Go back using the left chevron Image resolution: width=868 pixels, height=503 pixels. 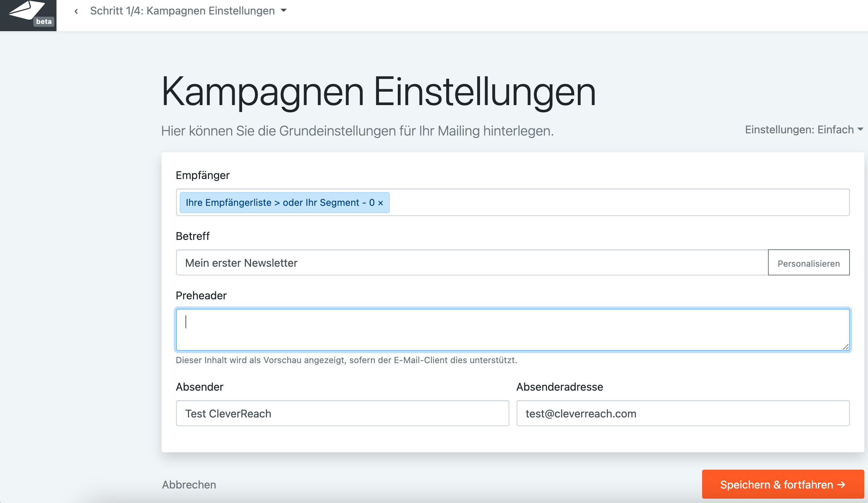click(76, 11)
